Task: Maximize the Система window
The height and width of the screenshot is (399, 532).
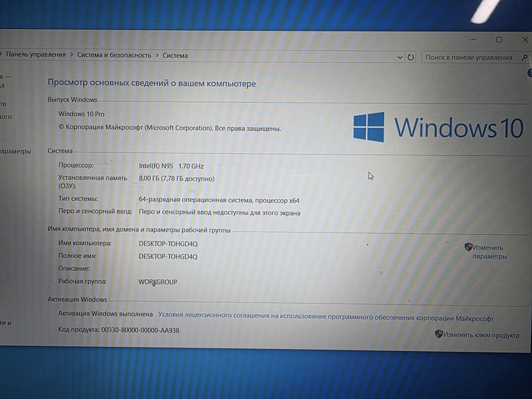Action: (499, 40)
